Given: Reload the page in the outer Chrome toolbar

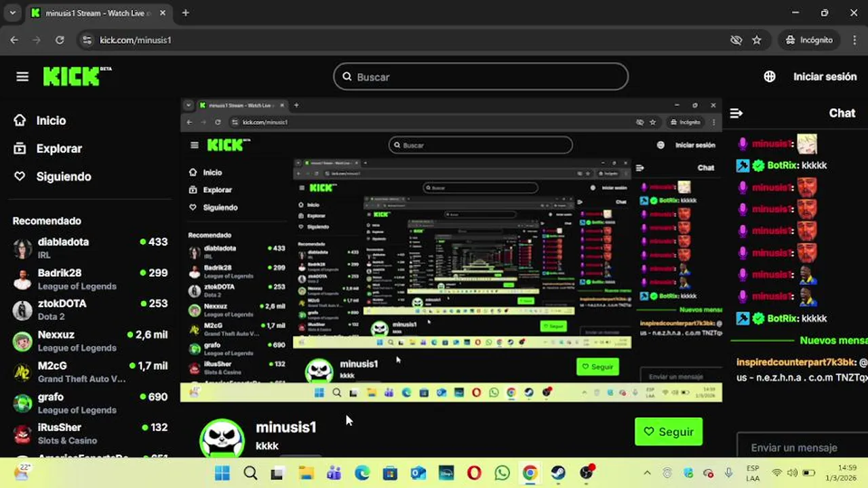Looking at the screenshot, I should pos(60,40).
